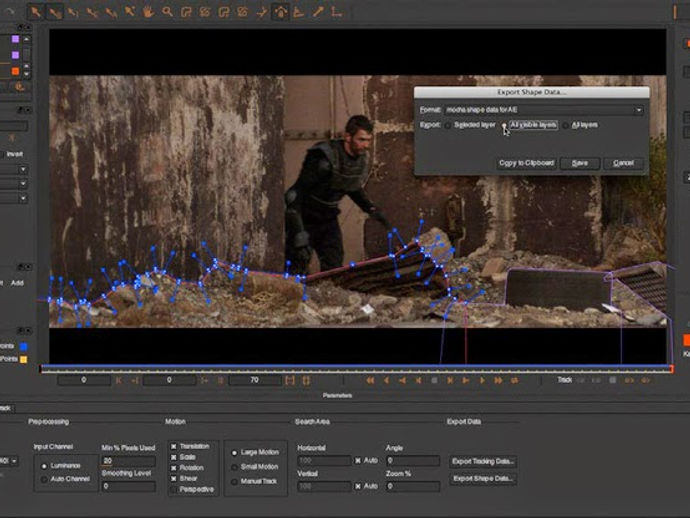The height and width of the screenshot is (518, 690).
Task: Select the Manual Track radio button
Action: tap(234, 481)
